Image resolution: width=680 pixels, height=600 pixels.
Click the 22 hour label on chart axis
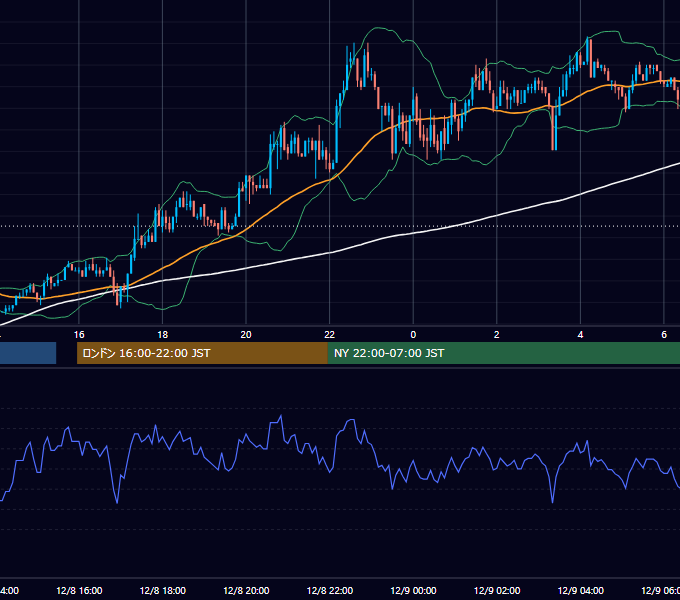(x=330, y=335)
